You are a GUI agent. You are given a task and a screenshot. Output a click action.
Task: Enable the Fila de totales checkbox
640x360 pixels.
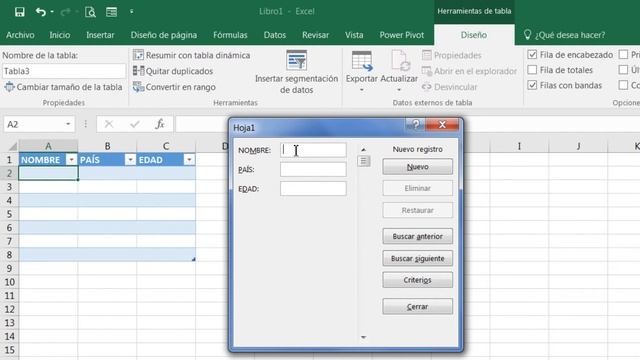532,70
